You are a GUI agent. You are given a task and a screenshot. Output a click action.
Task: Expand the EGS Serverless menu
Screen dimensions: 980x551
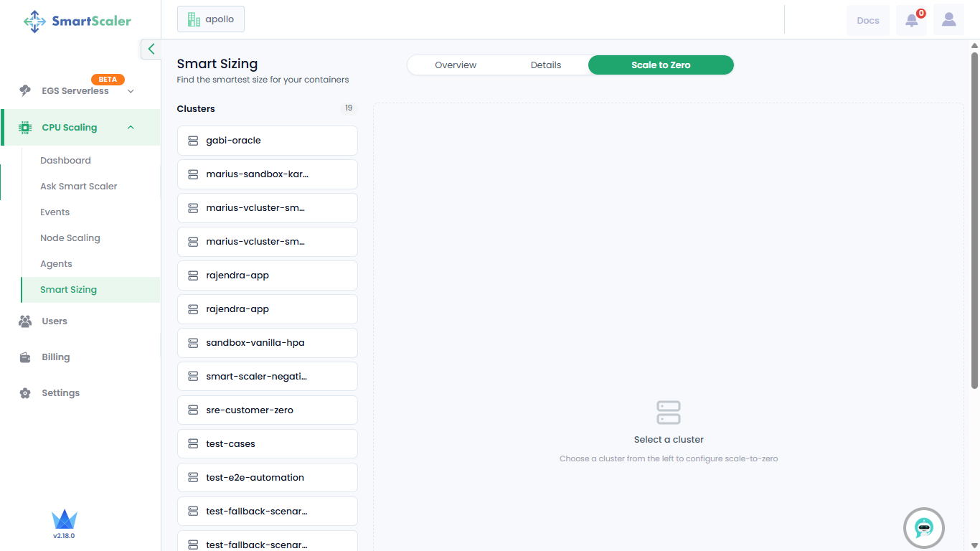click(x=131, y=91)
